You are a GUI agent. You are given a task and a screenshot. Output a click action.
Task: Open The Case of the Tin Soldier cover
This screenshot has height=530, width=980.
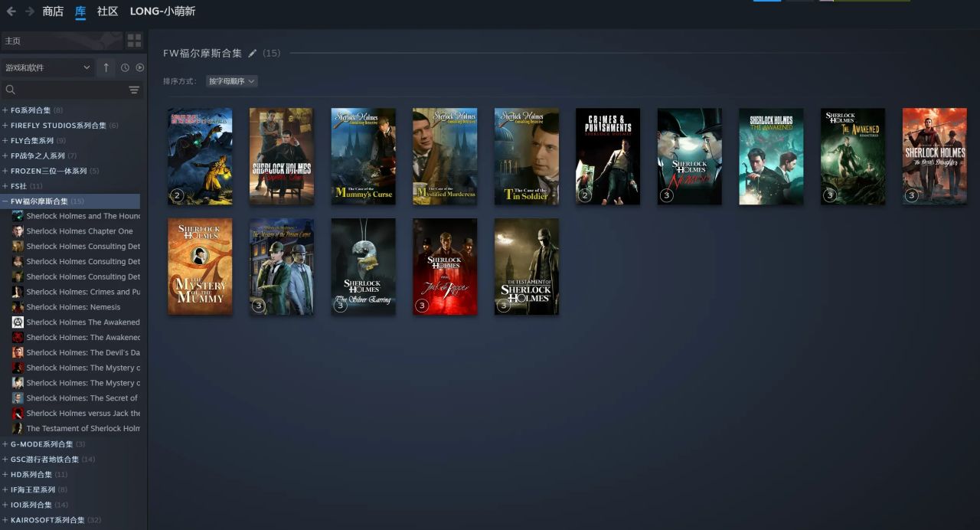pos(526,156)
